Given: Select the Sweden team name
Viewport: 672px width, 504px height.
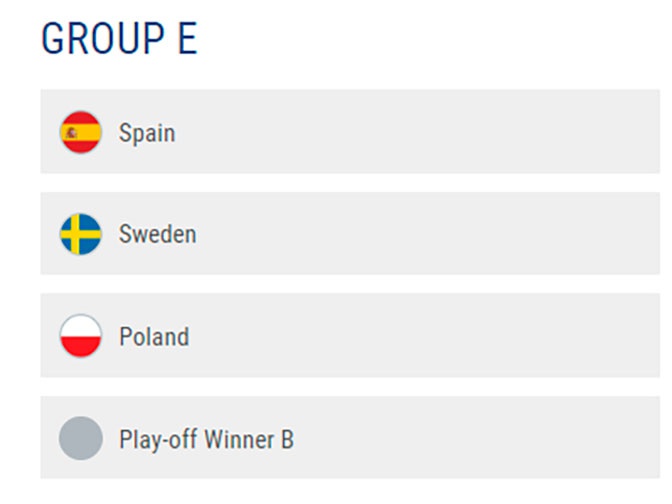Looking at the screenshot, I should point(157,234).
